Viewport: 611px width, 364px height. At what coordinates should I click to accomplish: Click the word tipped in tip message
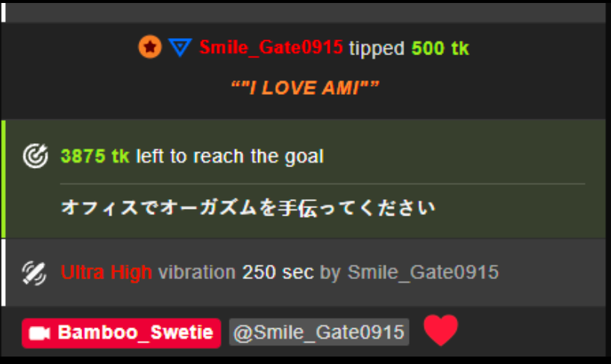[377, 48]
